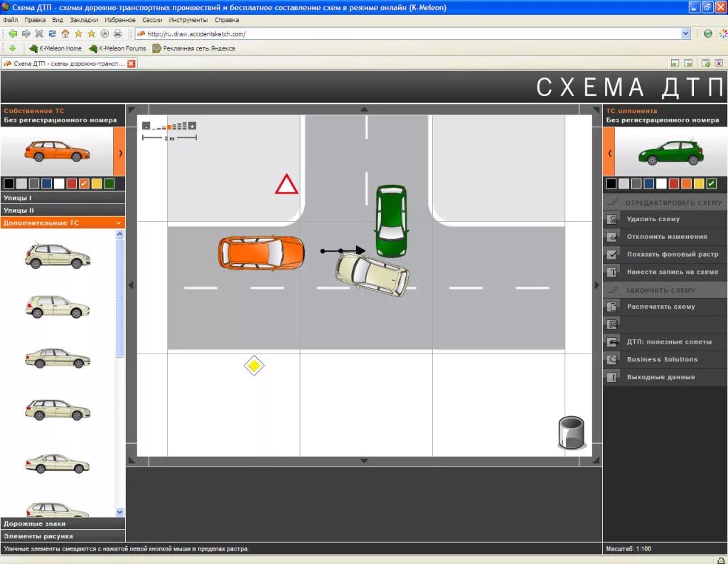Viewport: 728px width, 564px height.
Task: Click the printer icon in the browser toolbar
Action: pos(117,33)
